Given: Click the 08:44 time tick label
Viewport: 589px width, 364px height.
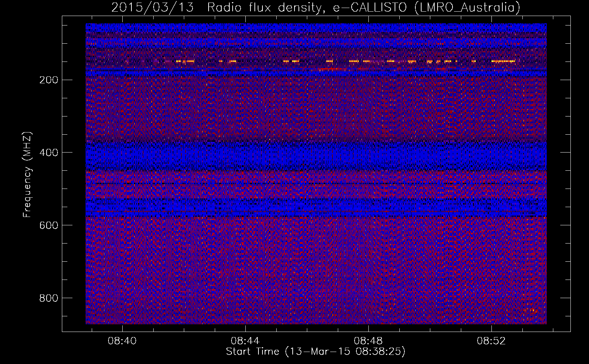Looking at the screenshot, I should [x=245, y=341].
